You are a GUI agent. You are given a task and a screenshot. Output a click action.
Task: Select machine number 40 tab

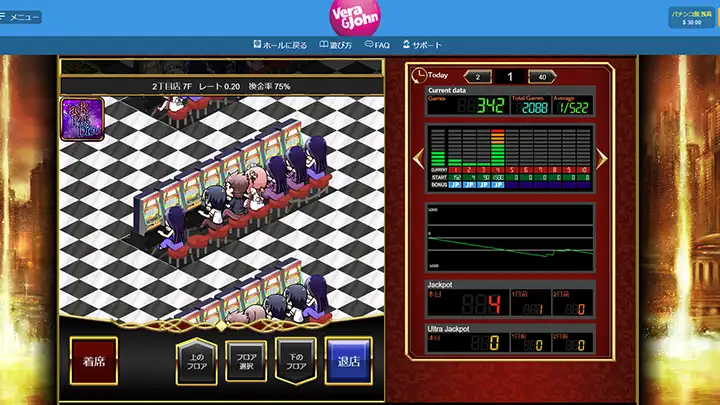click(542, 77)
